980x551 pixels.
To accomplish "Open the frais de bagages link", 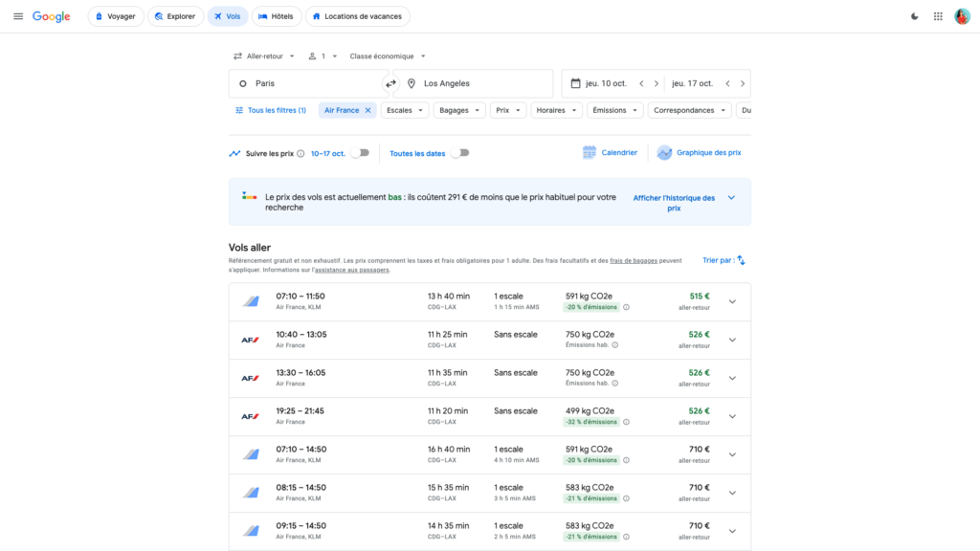I will click(634, 261).
